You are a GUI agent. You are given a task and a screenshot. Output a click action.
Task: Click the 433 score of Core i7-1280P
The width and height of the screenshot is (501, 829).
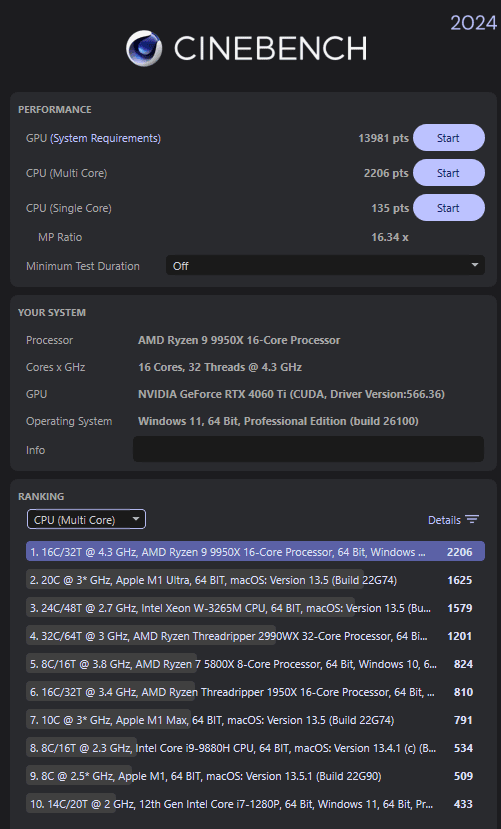click(x=463, y=804)
